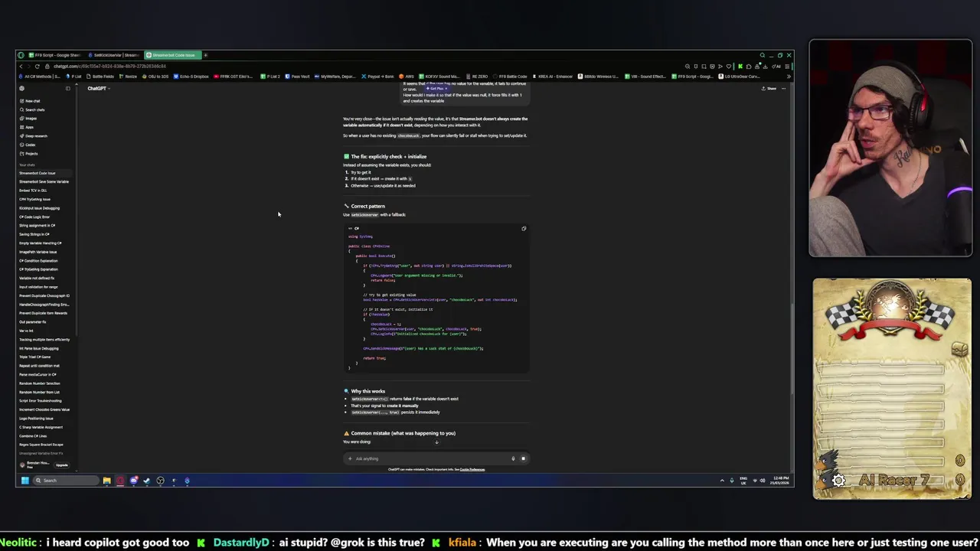Copy the C# code block
Viewport: 980px width, 551px height.
pos(524,229)
